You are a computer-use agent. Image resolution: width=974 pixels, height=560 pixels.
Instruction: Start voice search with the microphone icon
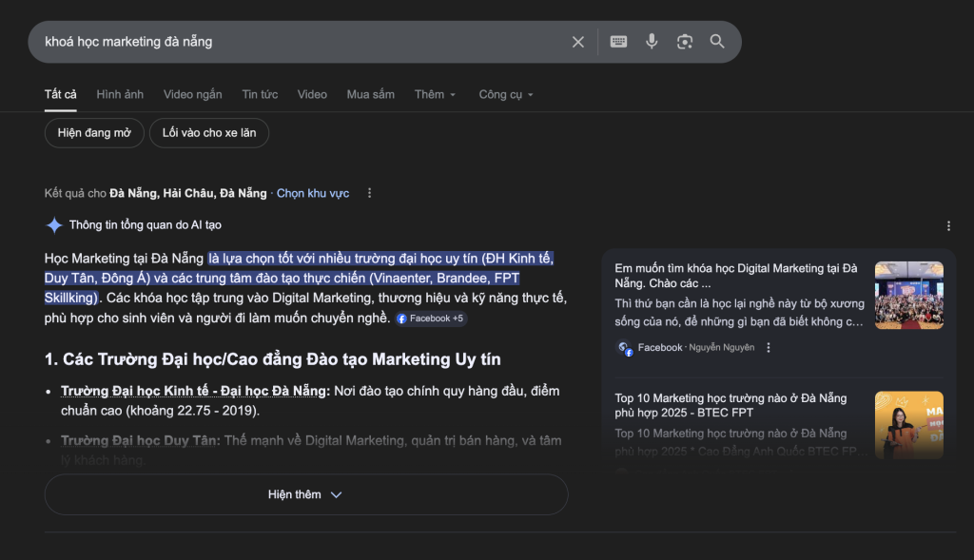point(651,42)
